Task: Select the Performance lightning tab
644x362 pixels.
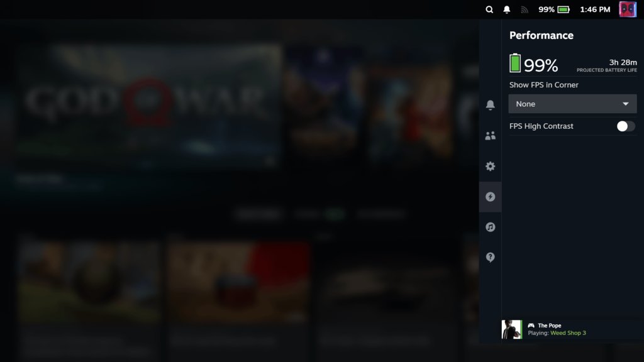Action: tap(490, 197)
